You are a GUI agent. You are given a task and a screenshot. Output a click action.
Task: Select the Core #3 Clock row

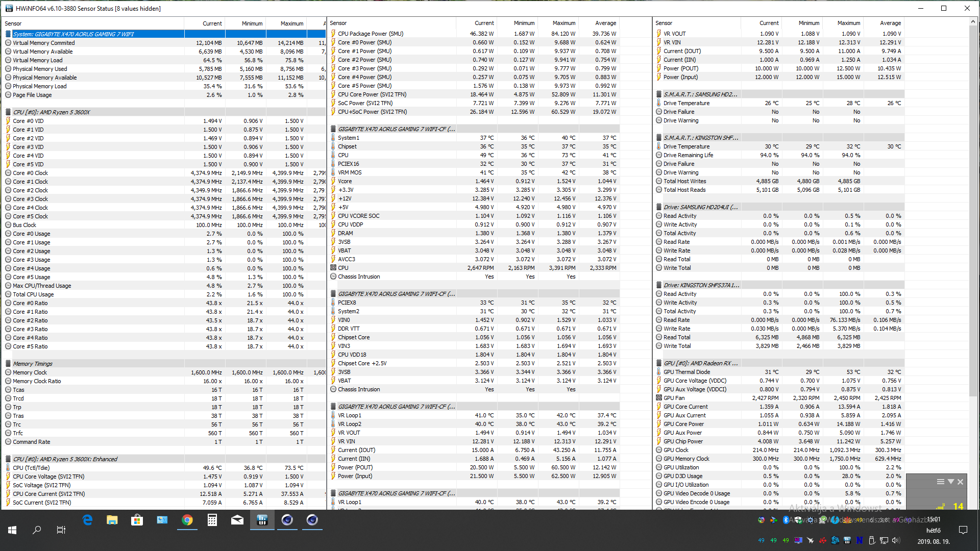165,199
